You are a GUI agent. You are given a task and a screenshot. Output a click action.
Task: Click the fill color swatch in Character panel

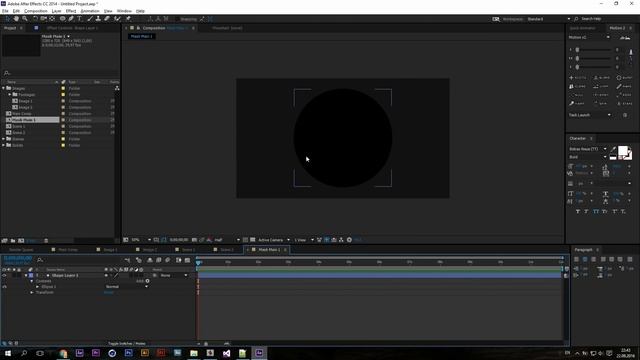623,151
